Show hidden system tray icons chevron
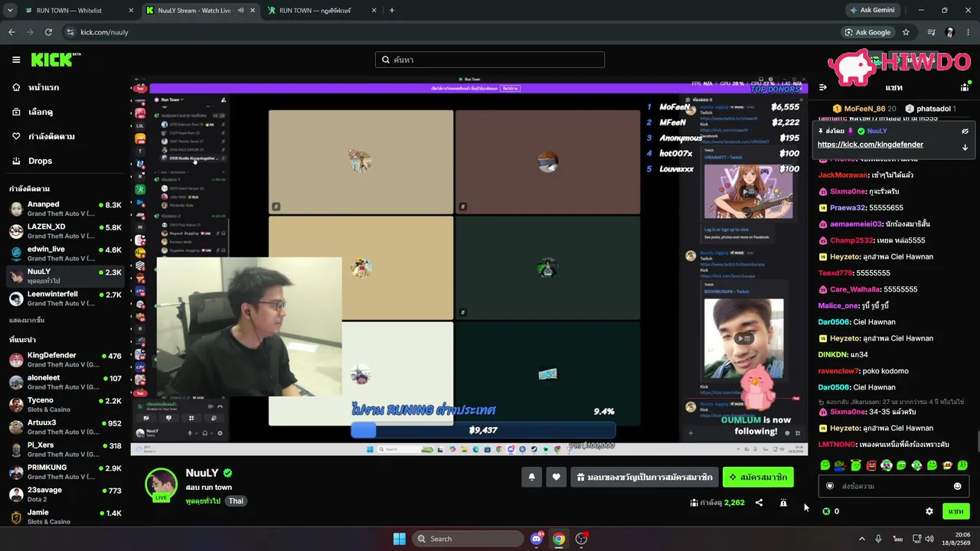The width and height of the screenshot is (980, 551). pyautogui.click(x=861, y=539)
